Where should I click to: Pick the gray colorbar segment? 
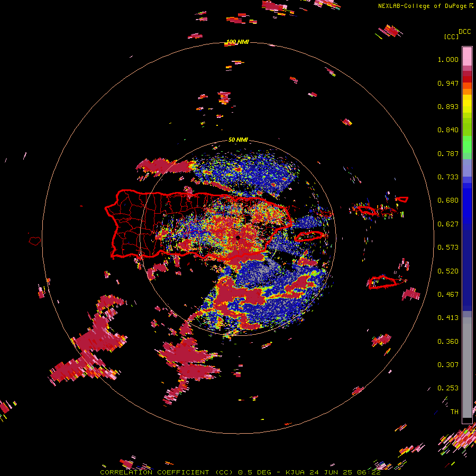(467, 368)
